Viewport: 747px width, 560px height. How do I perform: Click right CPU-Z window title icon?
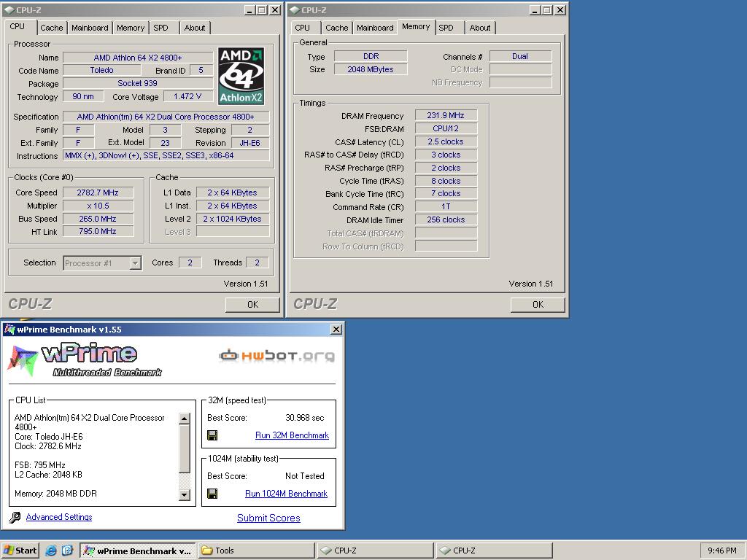click(x=295, y=10)
